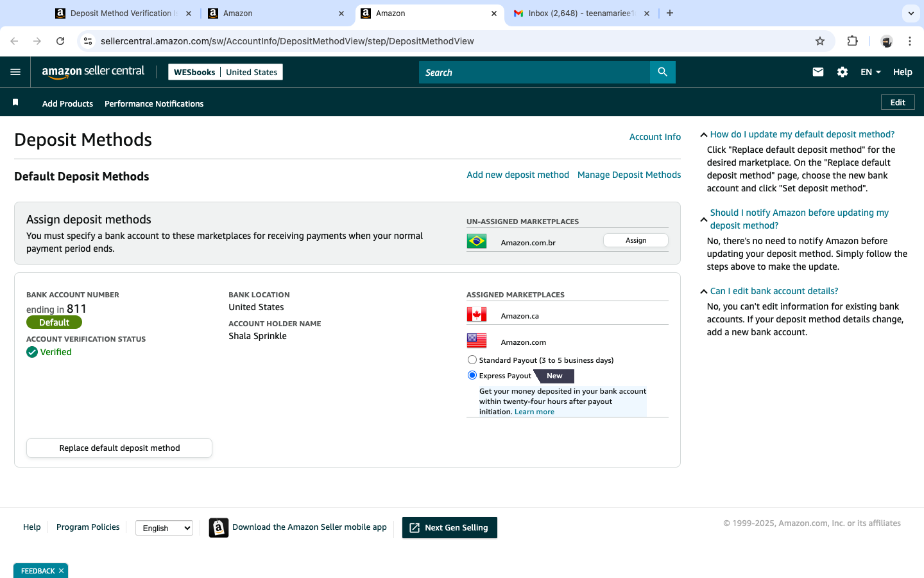Click Manage Deposit Methods link

[x=629, y=175]
